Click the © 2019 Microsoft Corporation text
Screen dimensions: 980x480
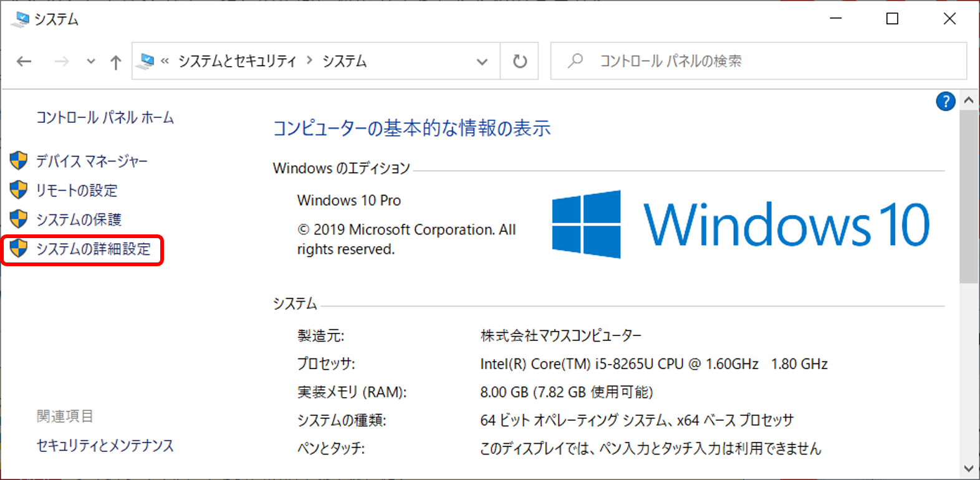pos(406,239)
